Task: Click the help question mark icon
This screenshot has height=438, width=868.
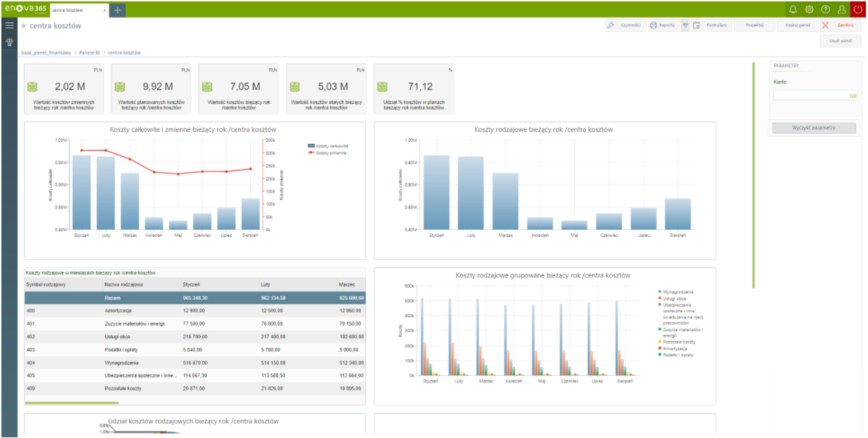Action: (x=825, y=9)
